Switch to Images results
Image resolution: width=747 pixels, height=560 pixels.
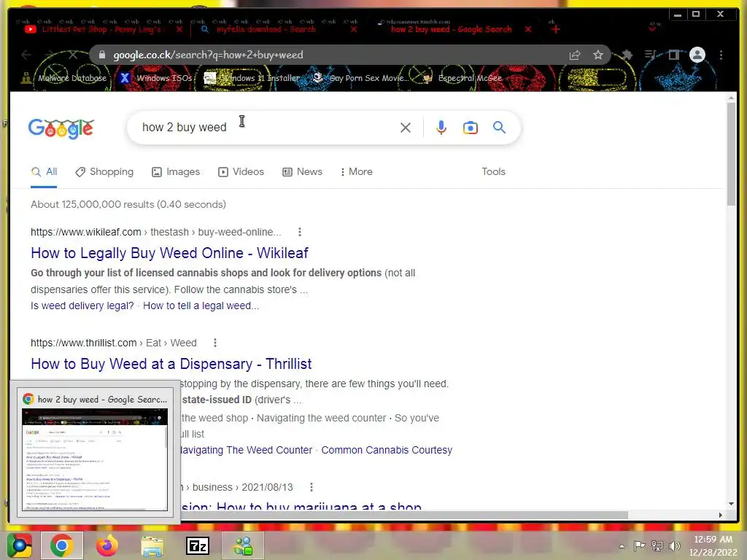click(176, 172)
